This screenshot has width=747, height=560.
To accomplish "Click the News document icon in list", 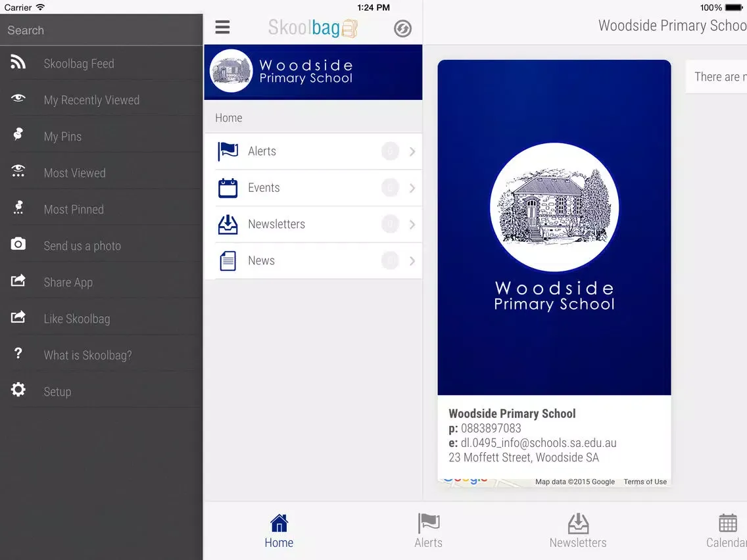I will (228, 261).
